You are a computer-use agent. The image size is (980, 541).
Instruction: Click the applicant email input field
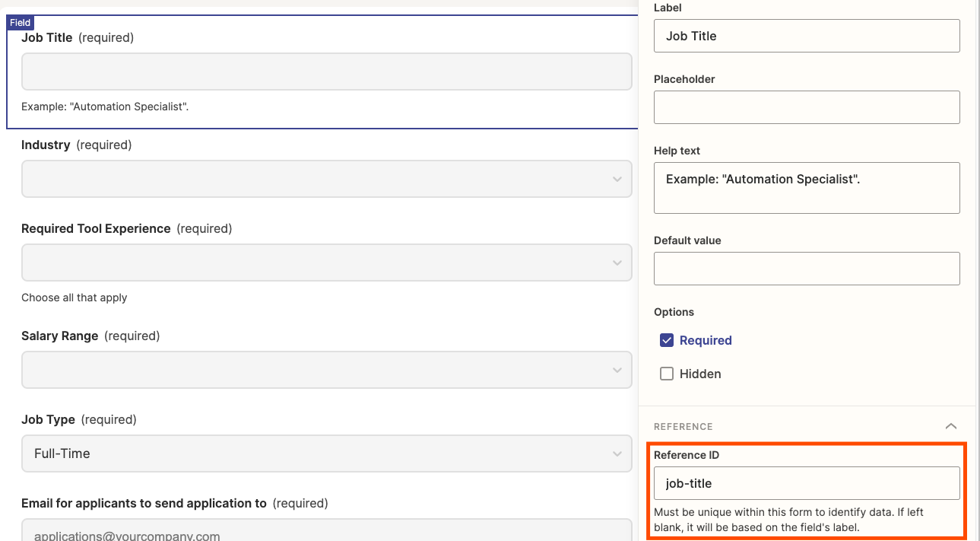[x=327, y=530]
